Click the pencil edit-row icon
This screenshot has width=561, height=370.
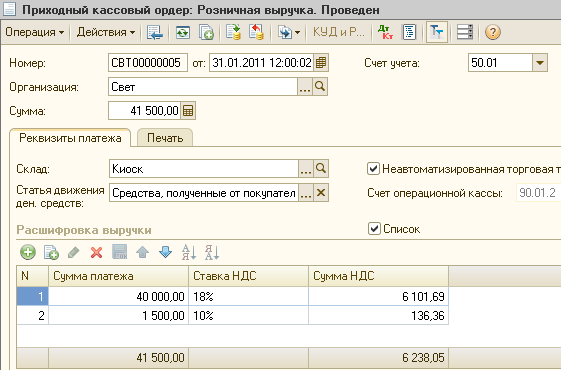tap(73, 252)
